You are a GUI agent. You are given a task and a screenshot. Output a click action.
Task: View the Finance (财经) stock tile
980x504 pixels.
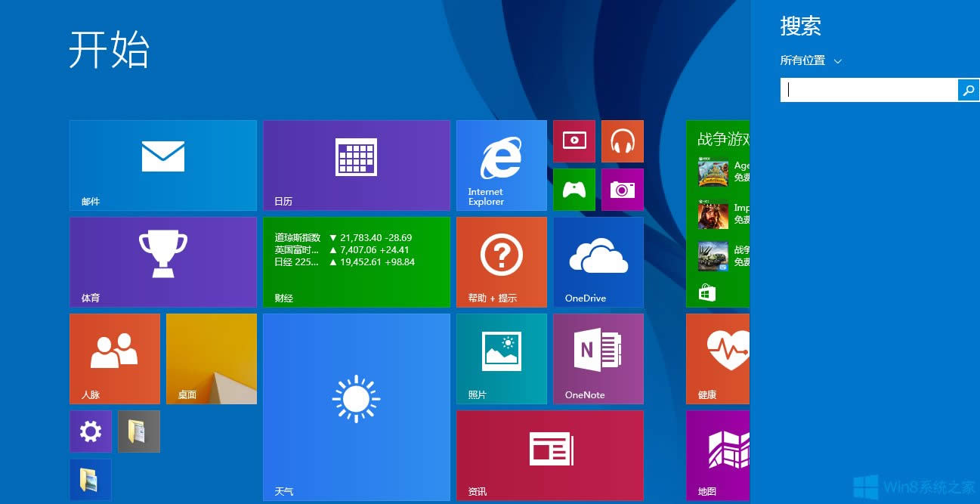(x=356, y=261)
